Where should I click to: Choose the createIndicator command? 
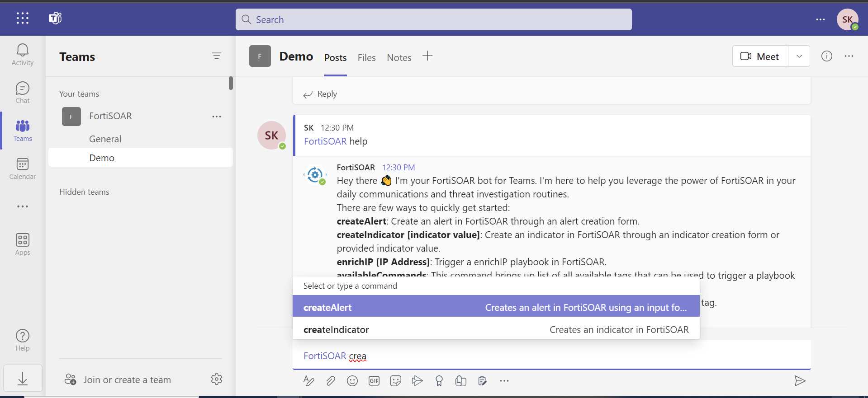tap(496, 330)
